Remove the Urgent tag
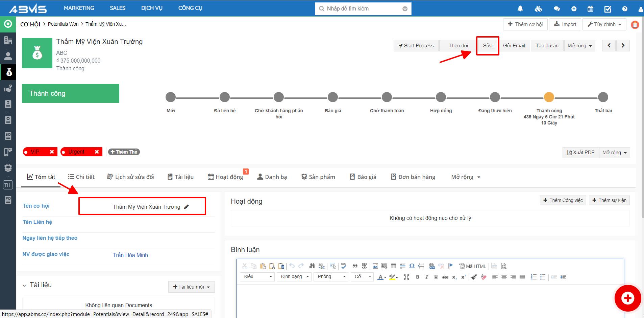 [97, 152]
